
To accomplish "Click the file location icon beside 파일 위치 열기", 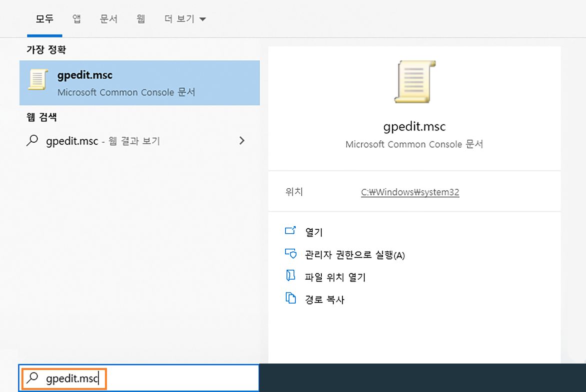I will pyautogui.click(x=290, y=276).
